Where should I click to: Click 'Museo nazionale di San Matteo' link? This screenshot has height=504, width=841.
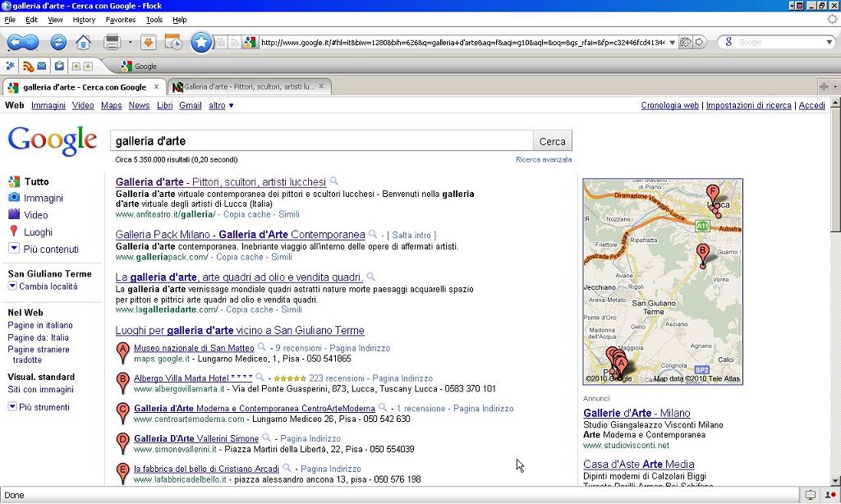tap(194, 348)
